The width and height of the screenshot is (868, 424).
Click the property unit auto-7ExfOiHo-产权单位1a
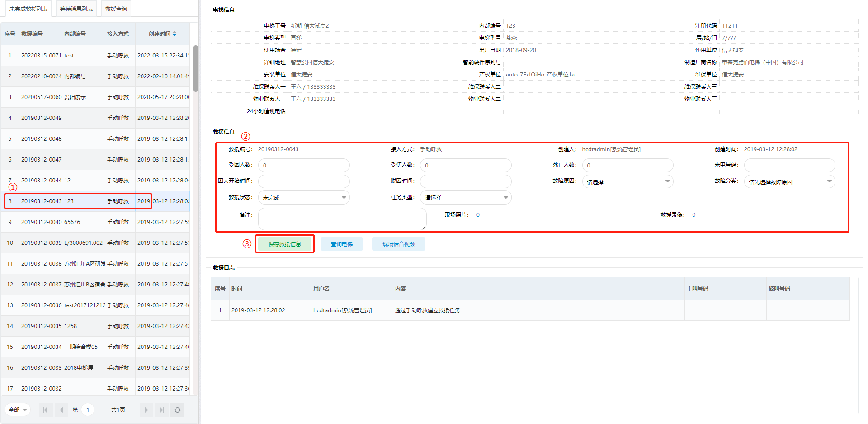(540, 75)
